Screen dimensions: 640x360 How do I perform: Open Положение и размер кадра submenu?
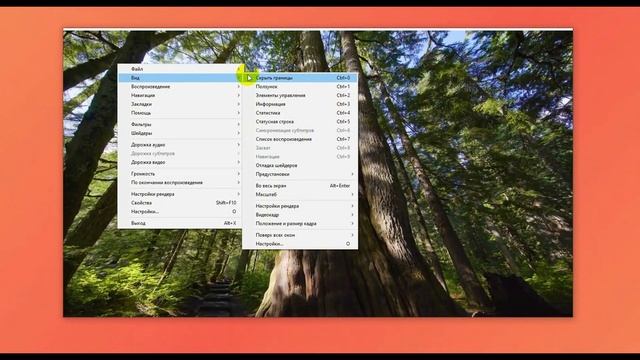click(x=300, y=224)
